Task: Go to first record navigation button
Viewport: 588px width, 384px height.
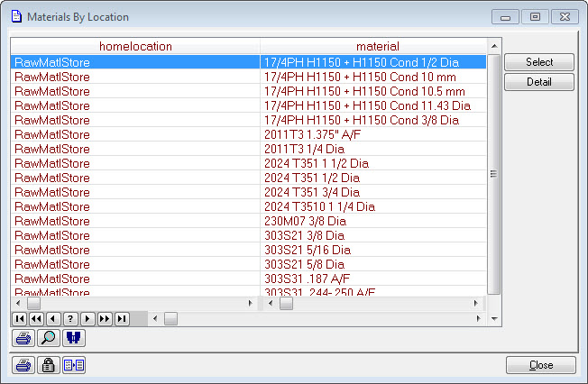Action: 20,319
